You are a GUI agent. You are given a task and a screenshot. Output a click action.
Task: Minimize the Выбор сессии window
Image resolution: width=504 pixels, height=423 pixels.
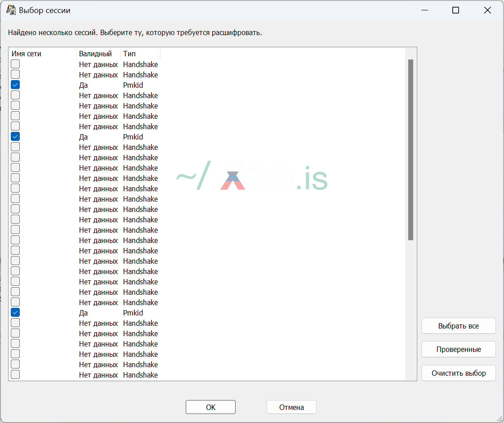click(424, 10)
